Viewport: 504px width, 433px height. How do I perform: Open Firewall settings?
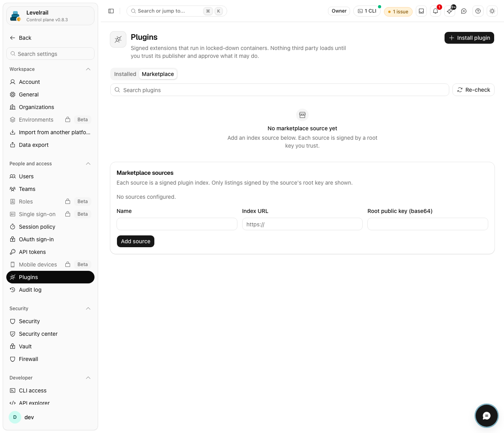[x=50, y=359]
